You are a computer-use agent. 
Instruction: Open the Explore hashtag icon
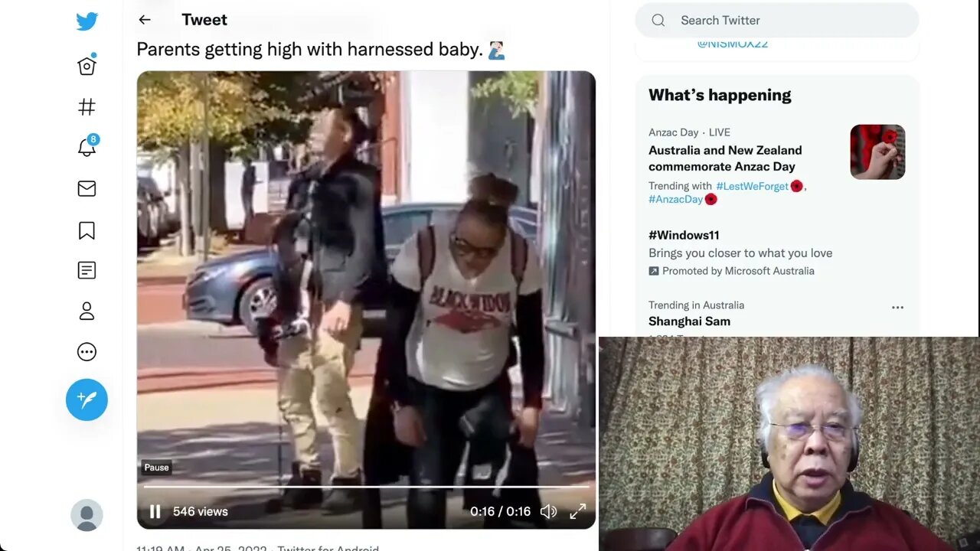(87, 106)
